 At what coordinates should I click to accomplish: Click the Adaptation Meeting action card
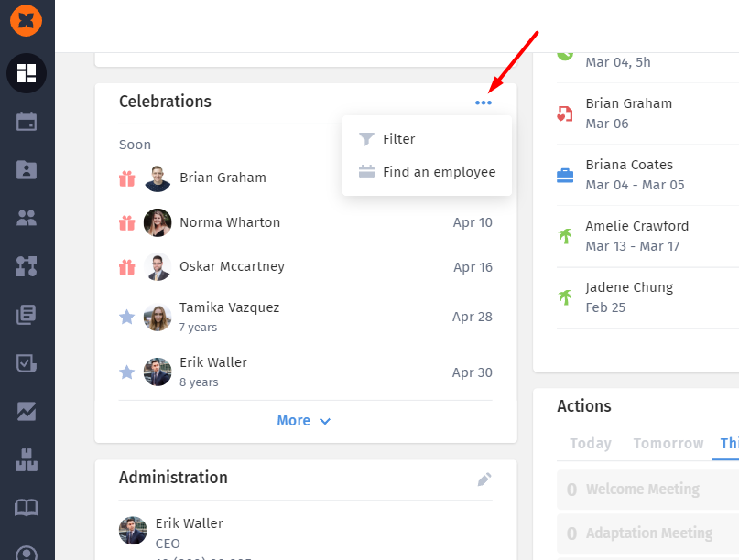click(x=647, y=533)
